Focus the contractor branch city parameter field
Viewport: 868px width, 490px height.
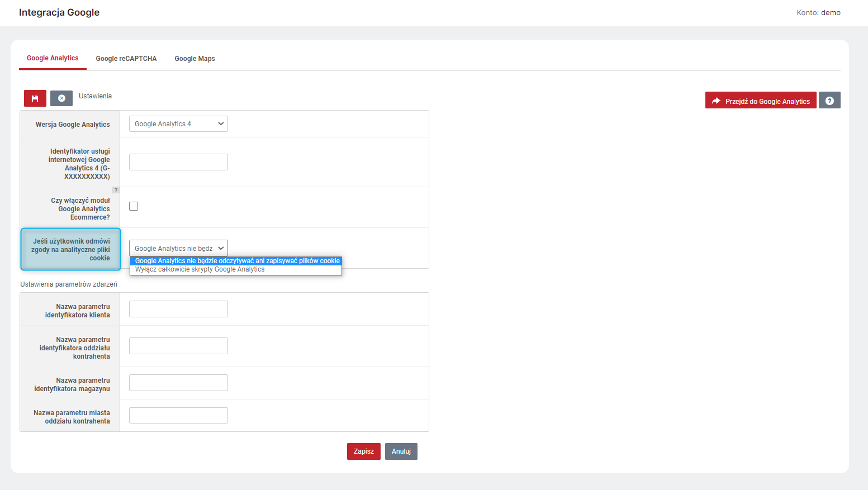pos(178,416)
